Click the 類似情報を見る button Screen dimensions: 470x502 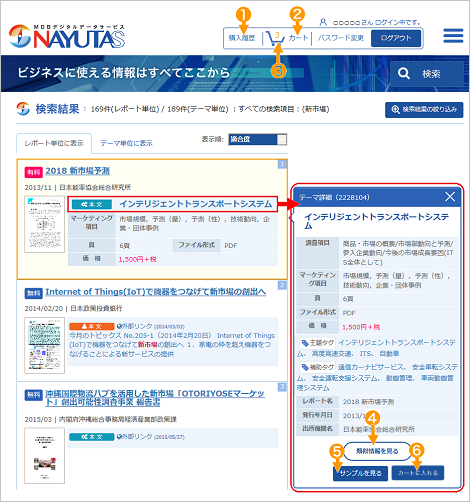point(377,451)
